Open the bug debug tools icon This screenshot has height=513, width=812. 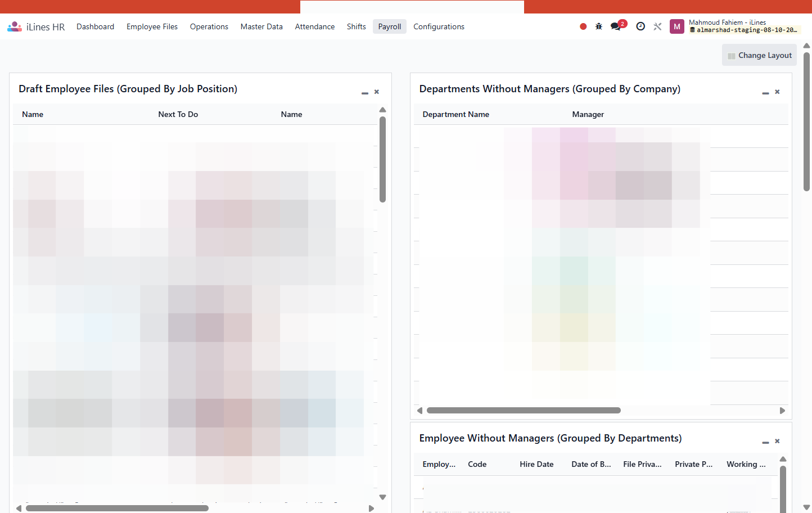599,26
